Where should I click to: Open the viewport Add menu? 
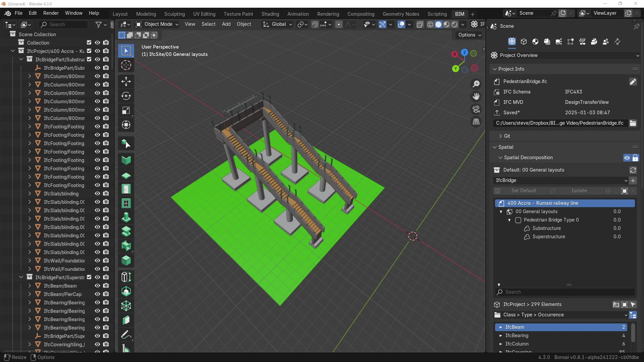(x=226, y=24)
